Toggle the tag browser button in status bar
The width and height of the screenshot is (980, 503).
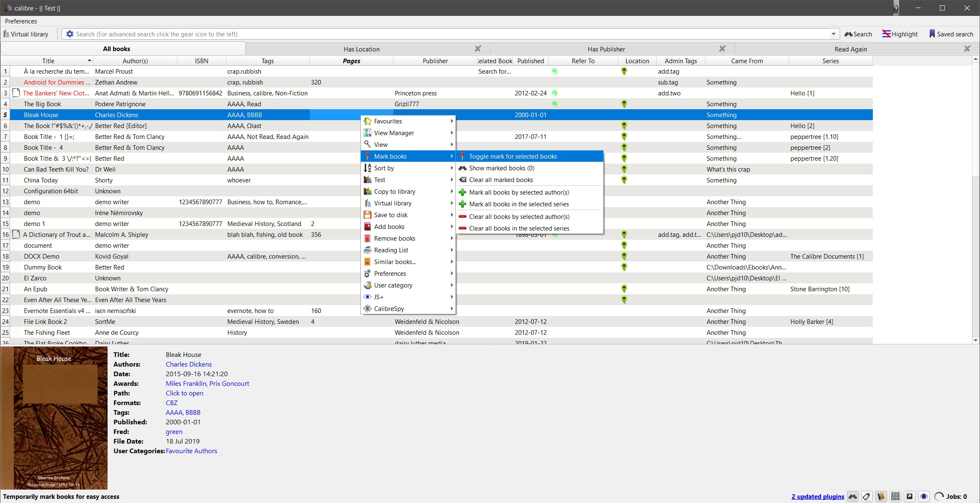coord(867,496)
